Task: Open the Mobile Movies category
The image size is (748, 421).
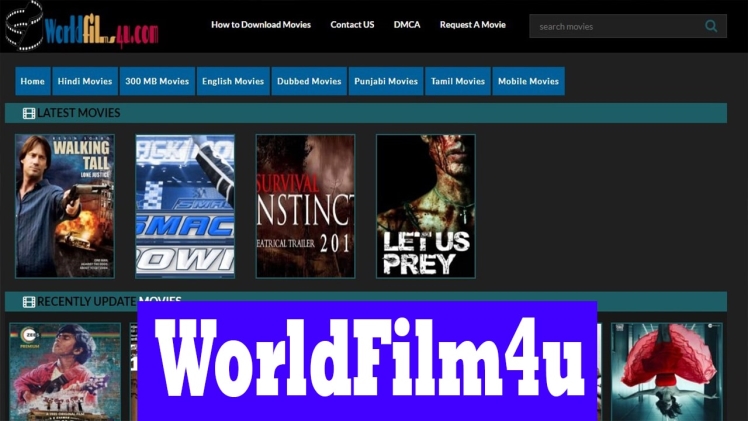Action: [528, 81]
